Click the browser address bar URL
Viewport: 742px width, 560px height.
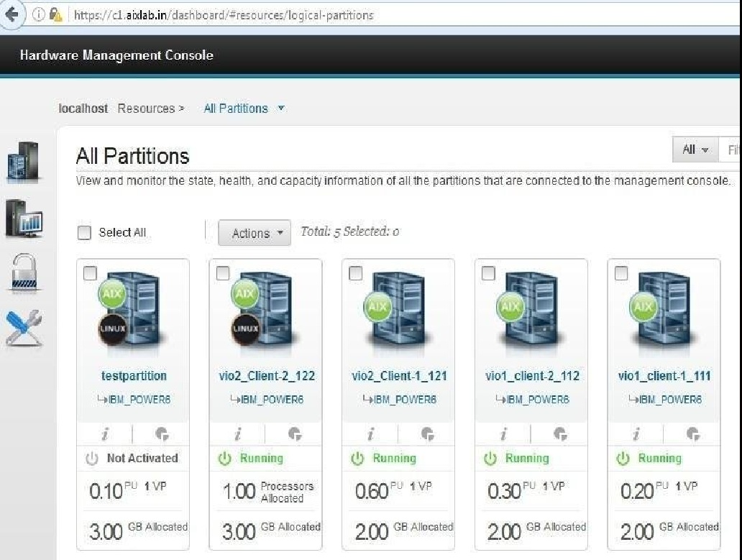click(224, 15)
